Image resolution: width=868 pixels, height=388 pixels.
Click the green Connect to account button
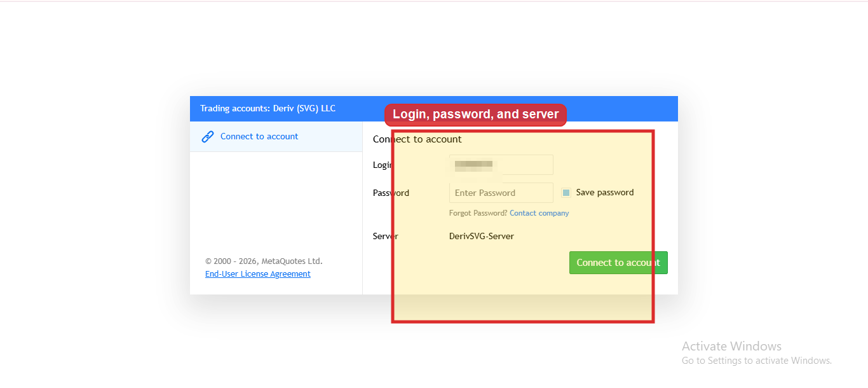(x=618, y=263)
